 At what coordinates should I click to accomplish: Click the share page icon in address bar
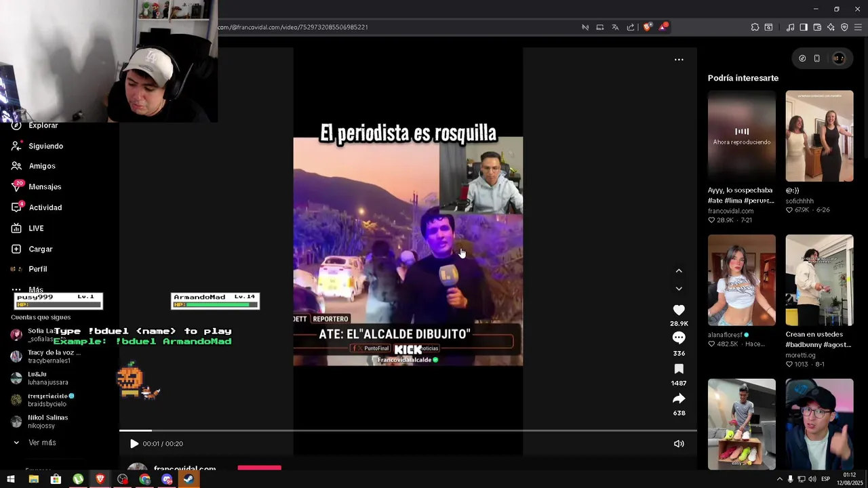(x=631, y=27)
